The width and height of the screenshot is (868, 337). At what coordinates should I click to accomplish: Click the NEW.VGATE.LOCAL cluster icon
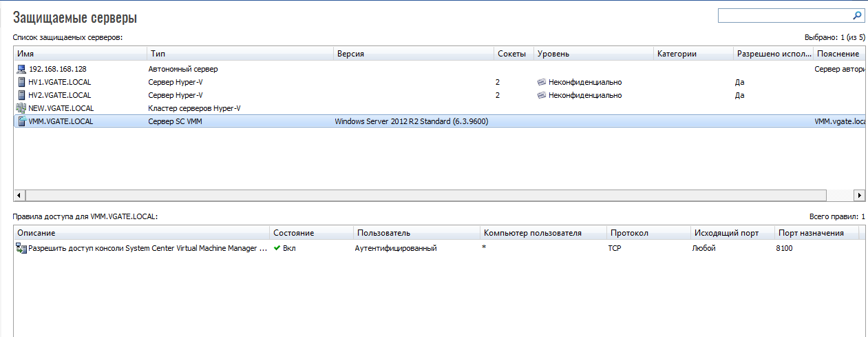click(x=21, y=108)
